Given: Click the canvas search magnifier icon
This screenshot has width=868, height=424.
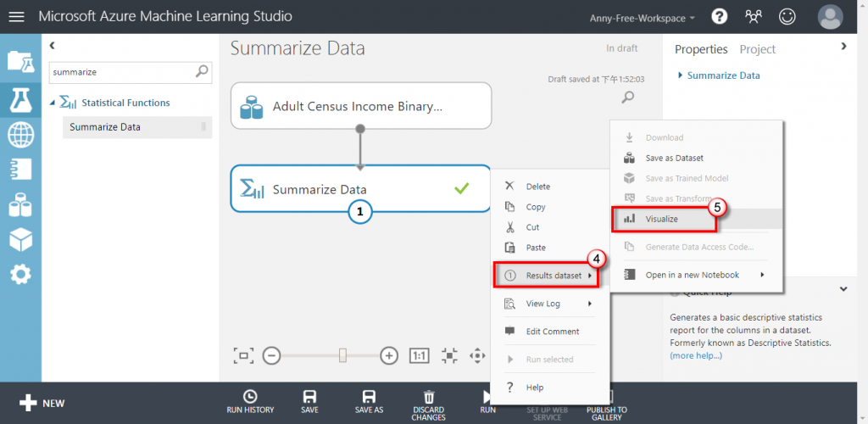Looking at the screenshot, I should (x=628, y=98).
